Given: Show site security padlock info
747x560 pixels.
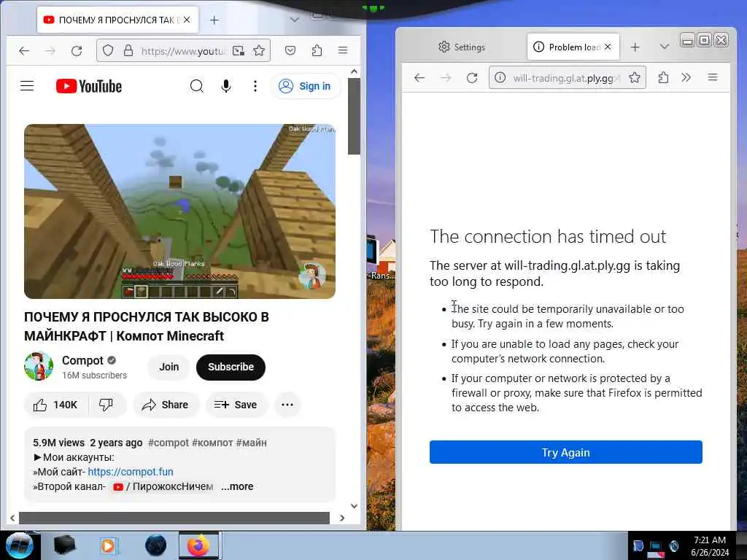Looking at the screenshot, I should 128,50.
